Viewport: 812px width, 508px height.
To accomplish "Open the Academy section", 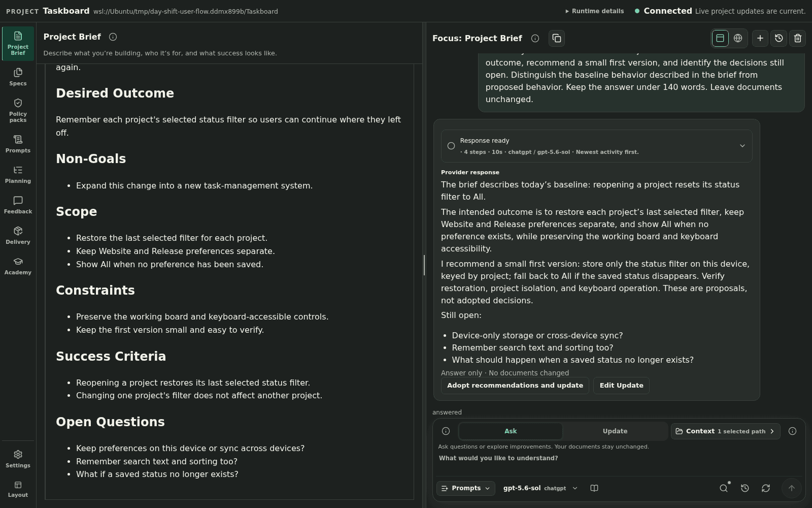I will tap(18, 266).
